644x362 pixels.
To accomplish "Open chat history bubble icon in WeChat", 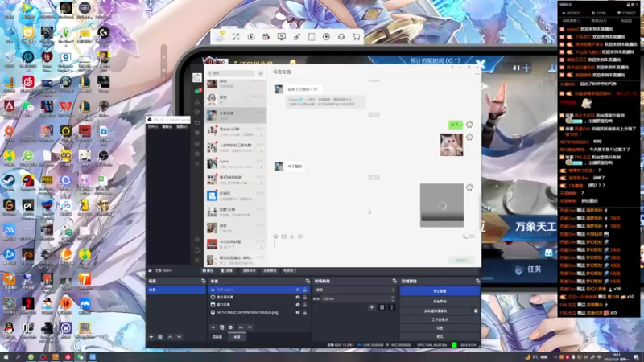I will [300, 237].
